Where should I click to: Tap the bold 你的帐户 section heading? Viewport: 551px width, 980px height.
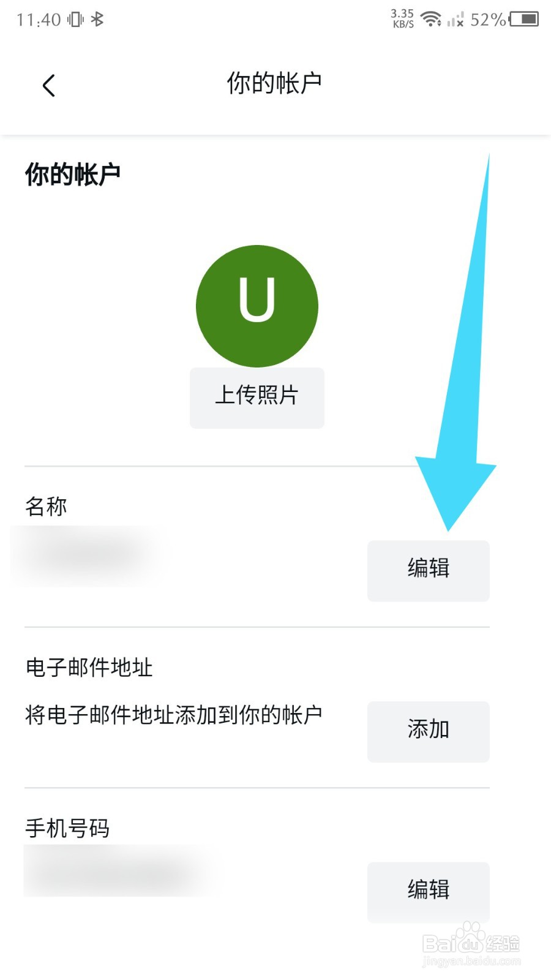(x=72, y=175)
